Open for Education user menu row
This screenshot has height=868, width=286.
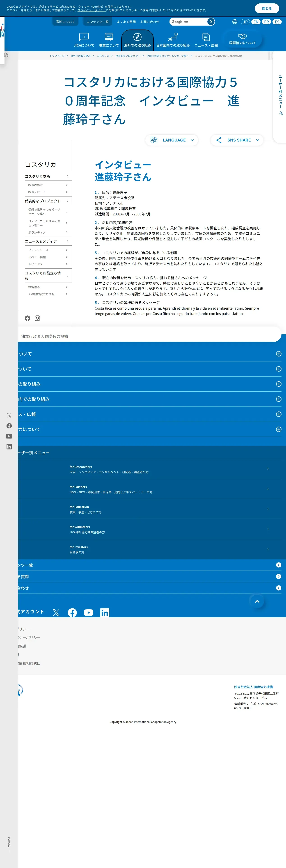150,509
